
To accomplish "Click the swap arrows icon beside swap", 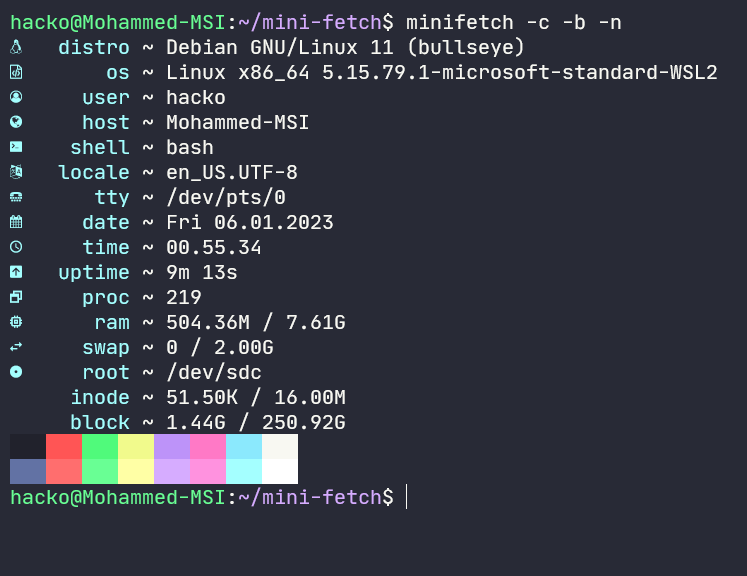I will point(16,347).
